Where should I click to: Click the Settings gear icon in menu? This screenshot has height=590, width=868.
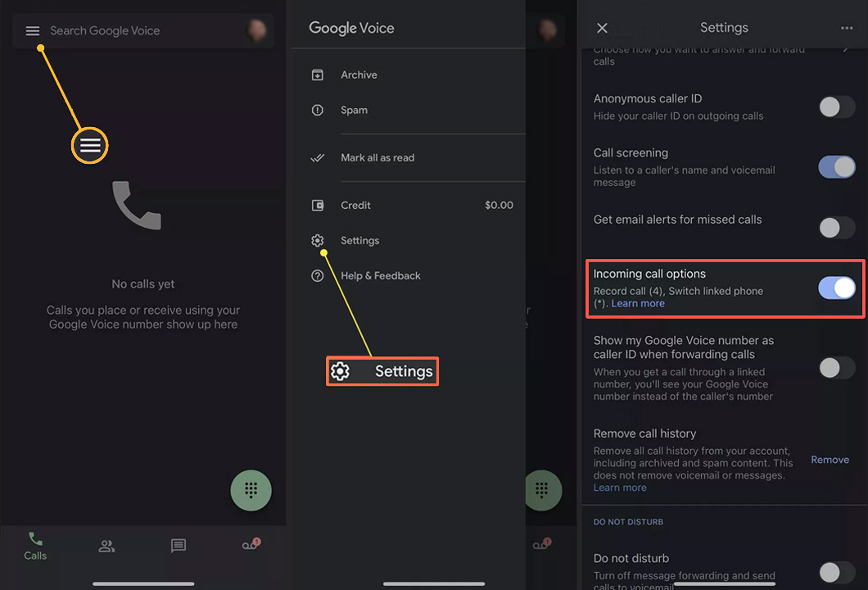pyautogui.click(x=317, y=240)
